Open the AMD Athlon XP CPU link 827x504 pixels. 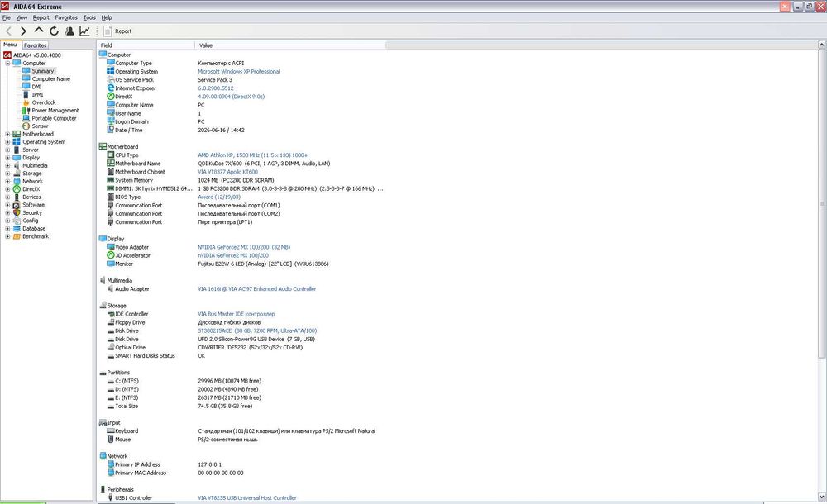pyautogui.click(x=252, y=155)
